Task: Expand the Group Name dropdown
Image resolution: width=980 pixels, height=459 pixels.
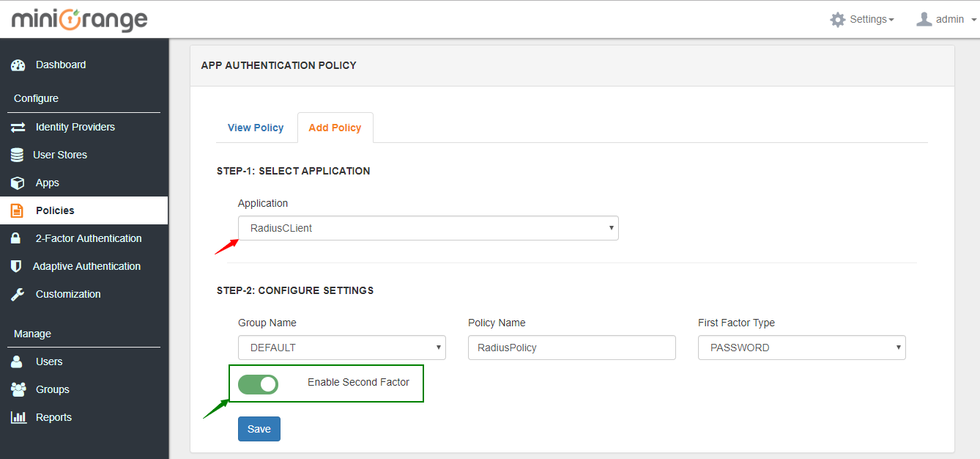Action: pyautogui.click(x=341, y=348)
